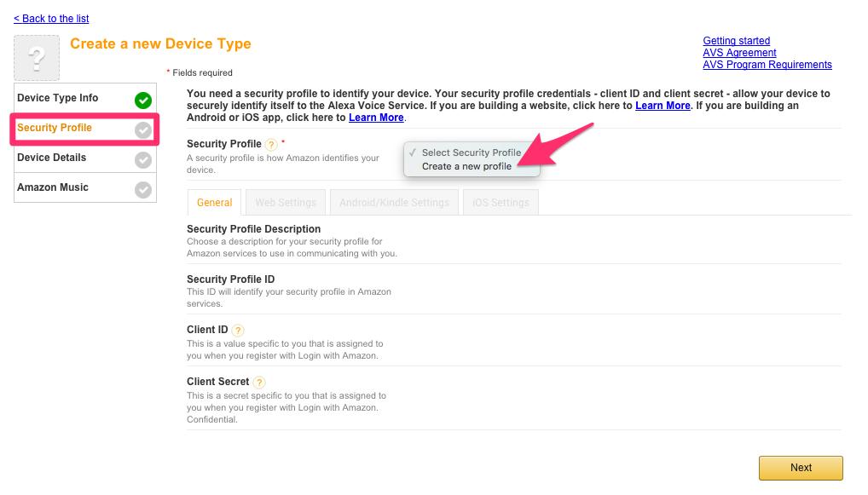Viewport: 868px width, 495px height.
Task: Choose 'Create a new profile' dropdown option
Action: point(471,166)
